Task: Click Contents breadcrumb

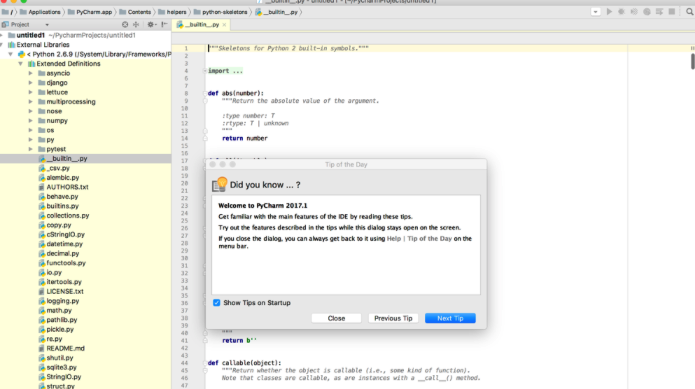Action: click(135, 12)
